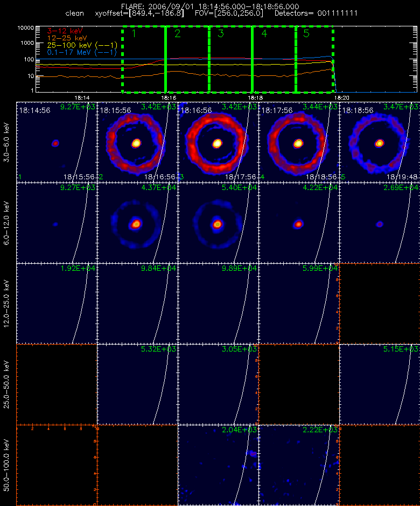Click the '3.0-6.0 keV' row label
Image resolution: width=420 pixels, height=506 pixels.
pyautogui.click(x=6, y=142)
